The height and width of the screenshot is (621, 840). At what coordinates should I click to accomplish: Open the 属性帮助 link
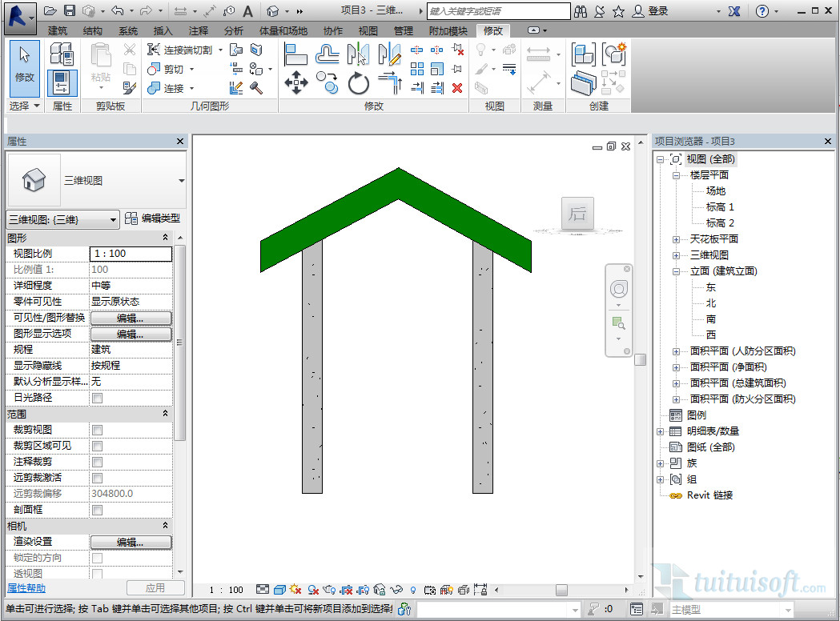click(x=26, y=588)
